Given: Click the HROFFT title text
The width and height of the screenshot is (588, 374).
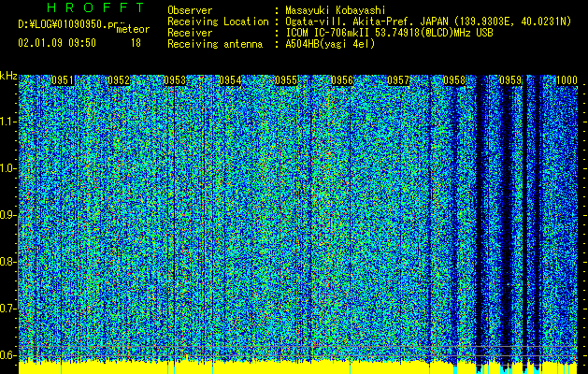Looking at the screenshot, I should pos(96,7).
